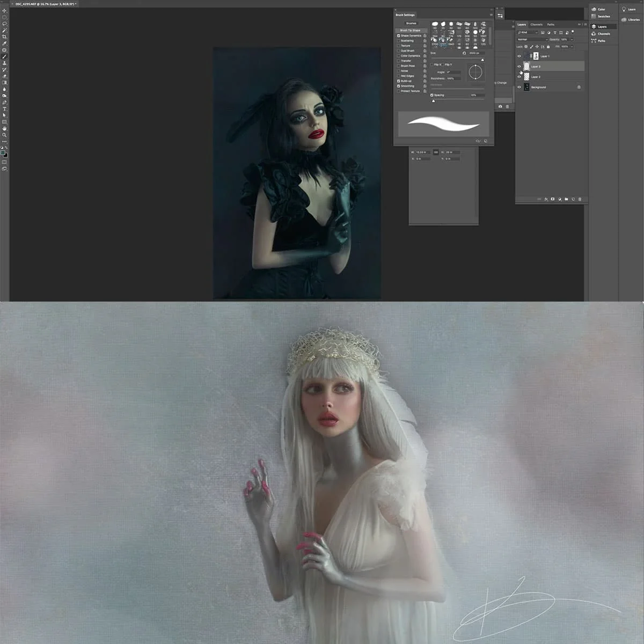Enable the Scattering brush option
Screen dimensions: 644x644
[x=398, y=41]
